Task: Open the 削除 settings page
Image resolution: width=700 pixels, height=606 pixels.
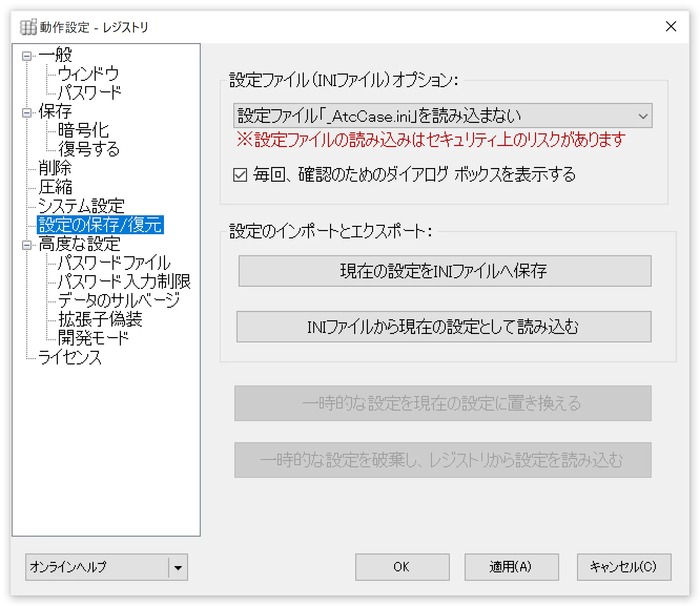Action: click(54, 169)
